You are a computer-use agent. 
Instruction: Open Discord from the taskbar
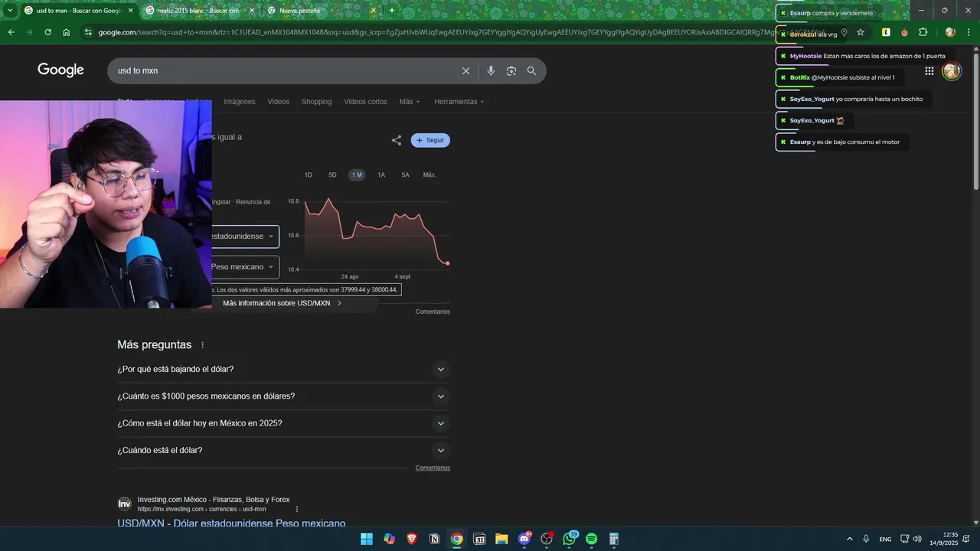coord(524,539)
